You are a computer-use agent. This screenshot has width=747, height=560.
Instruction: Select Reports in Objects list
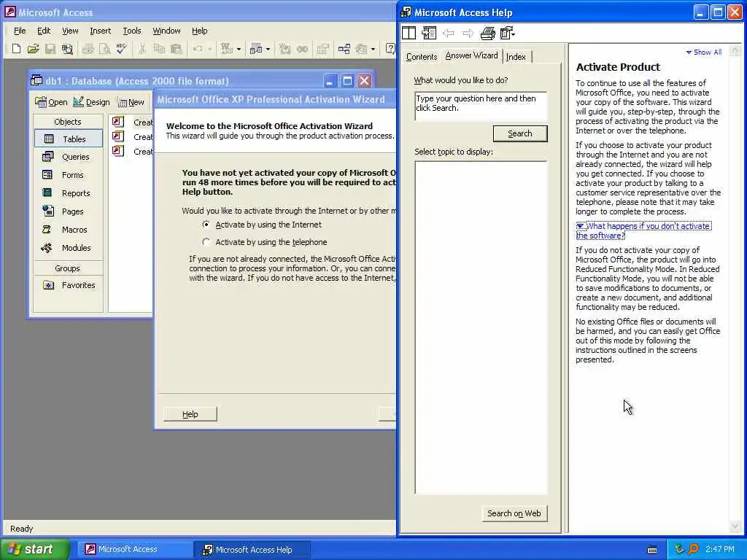point(69,192)
